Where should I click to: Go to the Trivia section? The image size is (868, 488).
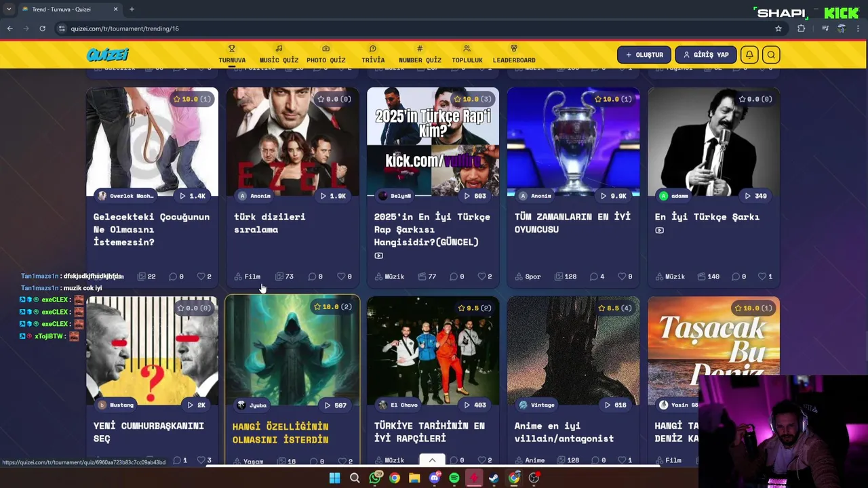[373, 55]
